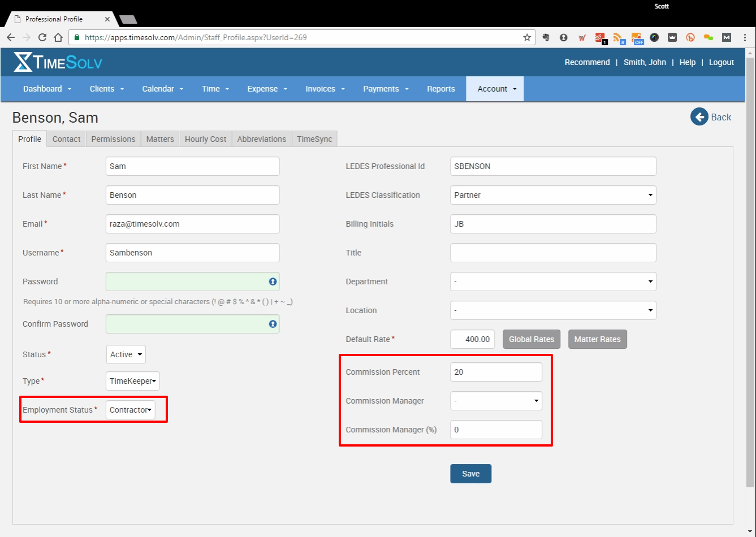Open the keyhole password manager extension
756x537 pixels.
[564, 38]
